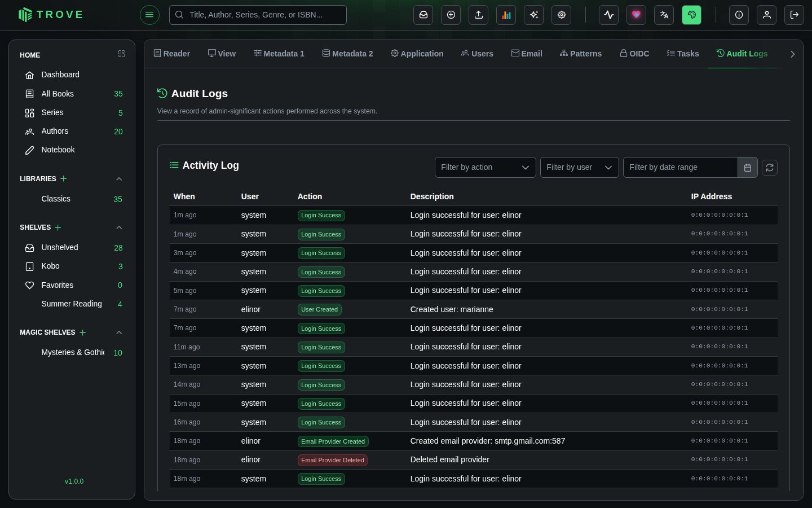This screenshot has height=508, width=812.
Task: Collapse the Libraries section
Action: point(119,179)
